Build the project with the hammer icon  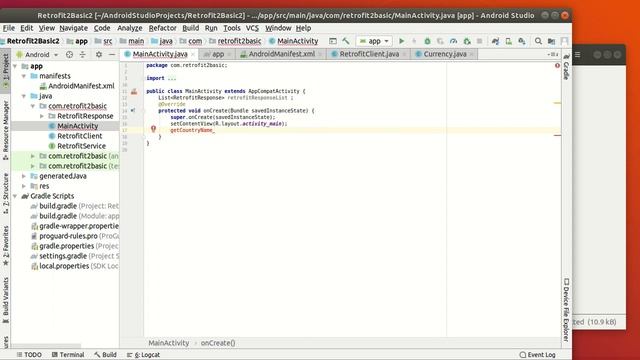(346, 41)
